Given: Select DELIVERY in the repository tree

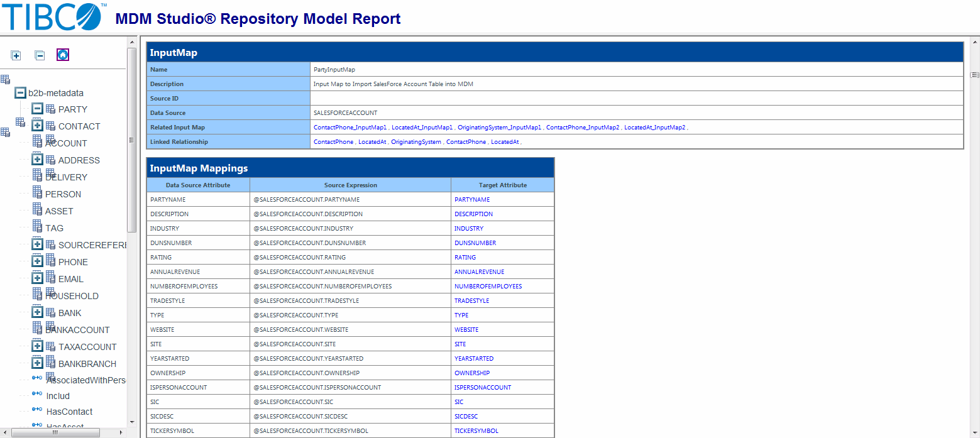Looking at the screenshot, I should click(x=66, y=177).
